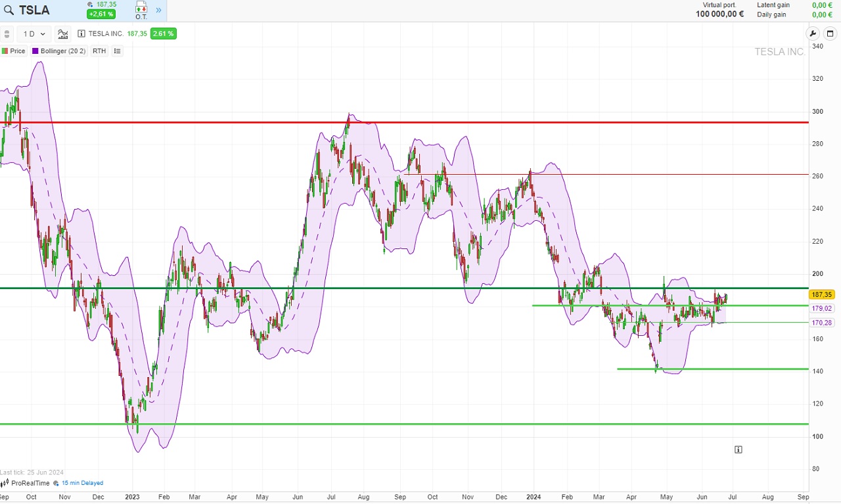Click the Daily gain label
The width and height of the screenshot is (841, 504).
(771, 14)
